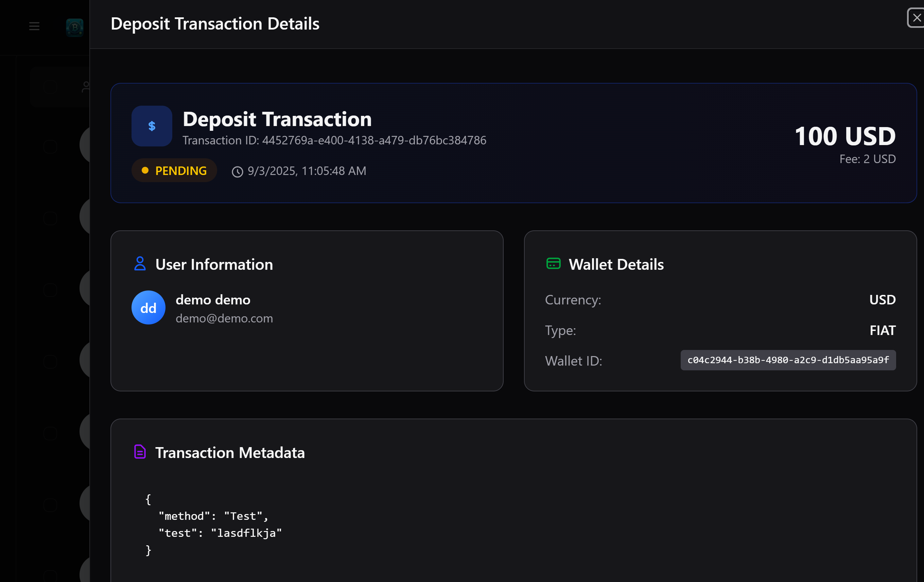Click the blue "dd" user avatar
Screen dimensions: 924x582
149,308
